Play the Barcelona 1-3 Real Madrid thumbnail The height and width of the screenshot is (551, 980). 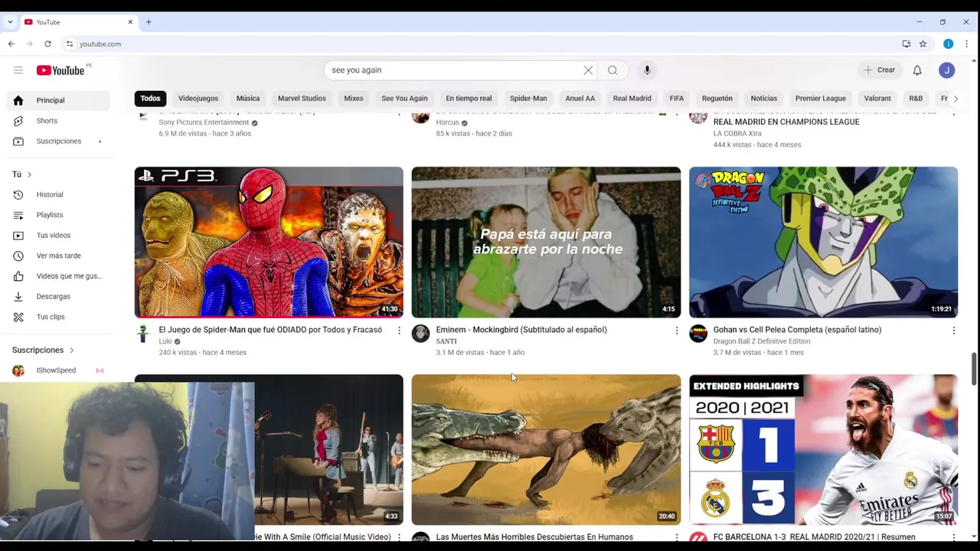click(823, 449)
